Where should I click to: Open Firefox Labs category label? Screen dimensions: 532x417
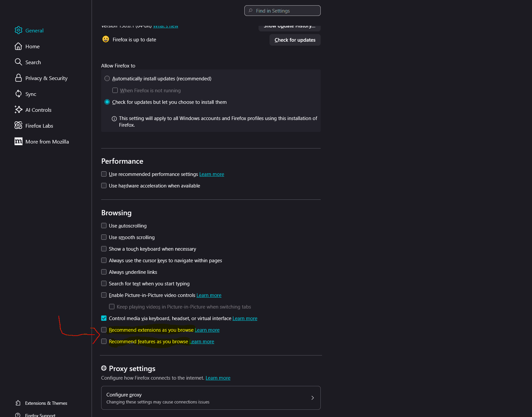click(39, 126)
